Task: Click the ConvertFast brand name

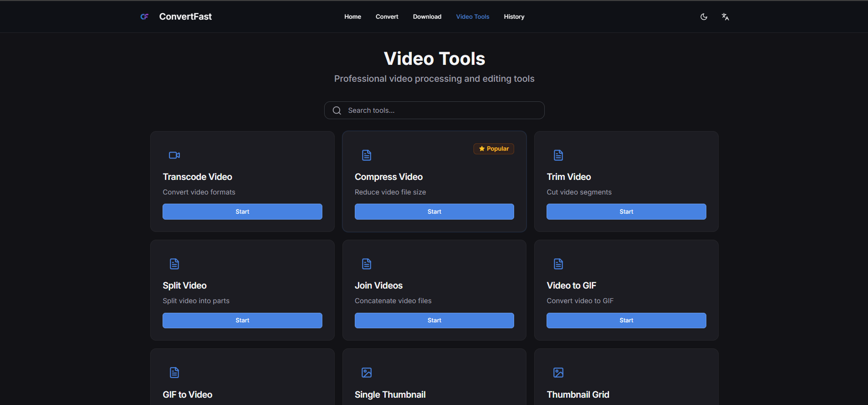Action: (x=185, y=17)
